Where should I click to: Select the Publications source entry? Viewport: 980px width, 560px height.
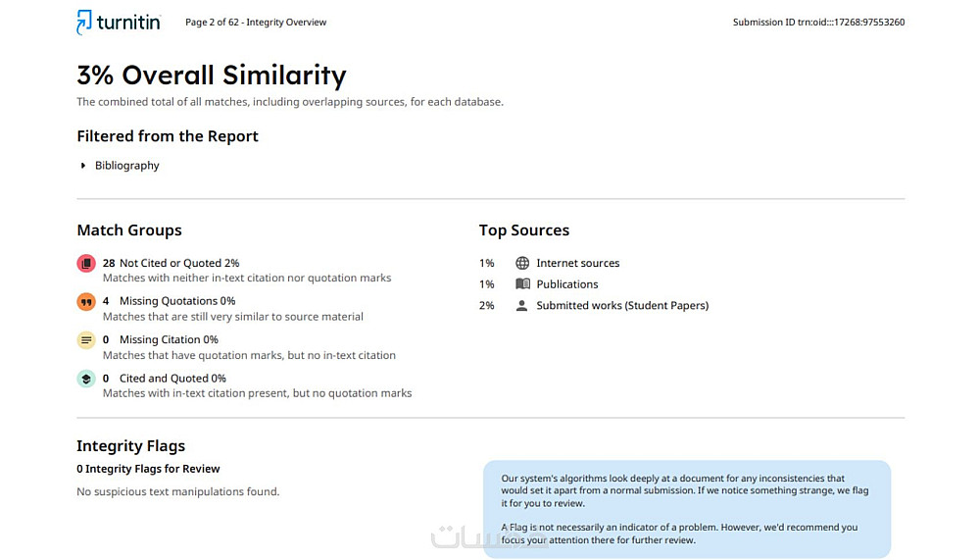[566, 284]
